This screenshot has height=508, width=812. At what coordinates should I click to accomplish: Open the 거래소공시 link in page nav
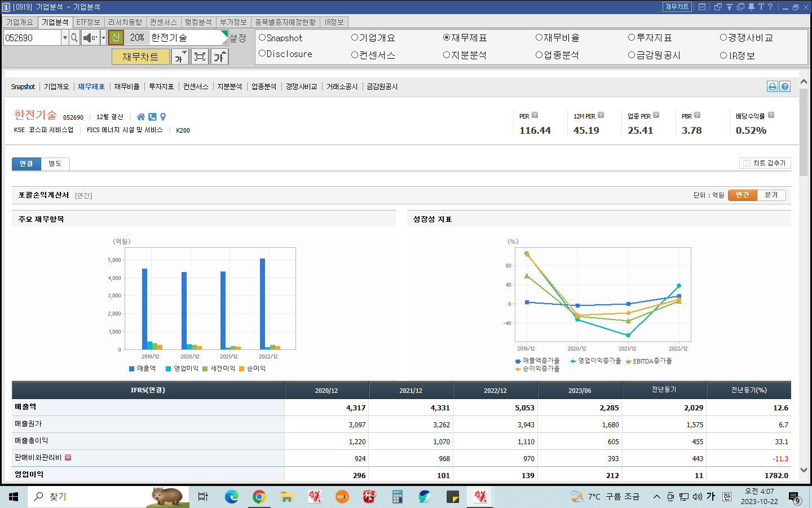coord(342,86)
